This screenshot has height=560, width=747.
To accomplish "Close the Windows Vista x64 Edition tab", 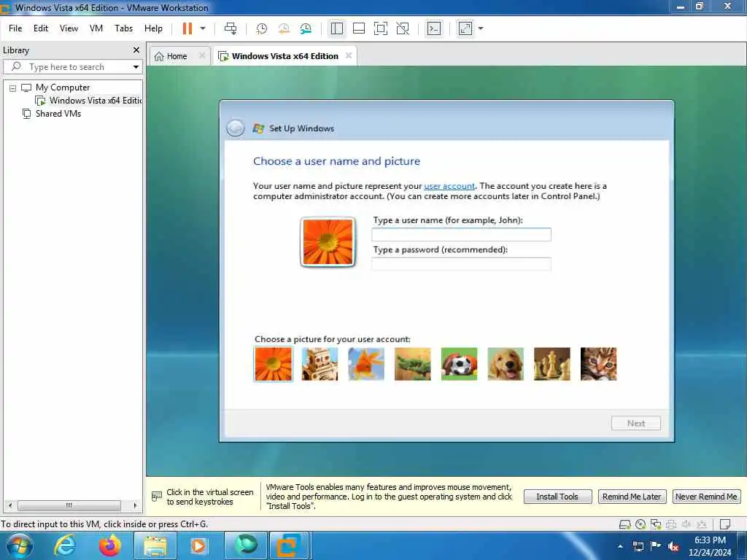I will pos(348,55).
